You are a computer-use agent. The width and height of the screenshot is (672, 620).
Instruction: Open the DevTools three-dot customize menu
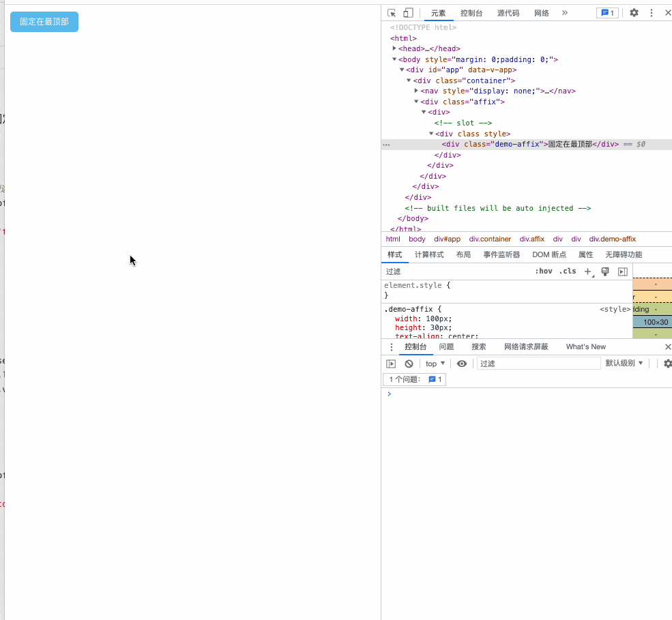point(652,13)
